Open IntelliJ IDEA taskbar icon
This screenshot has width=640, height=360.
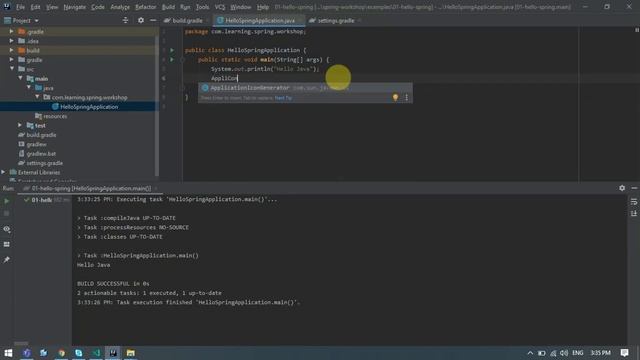point(113,353)
